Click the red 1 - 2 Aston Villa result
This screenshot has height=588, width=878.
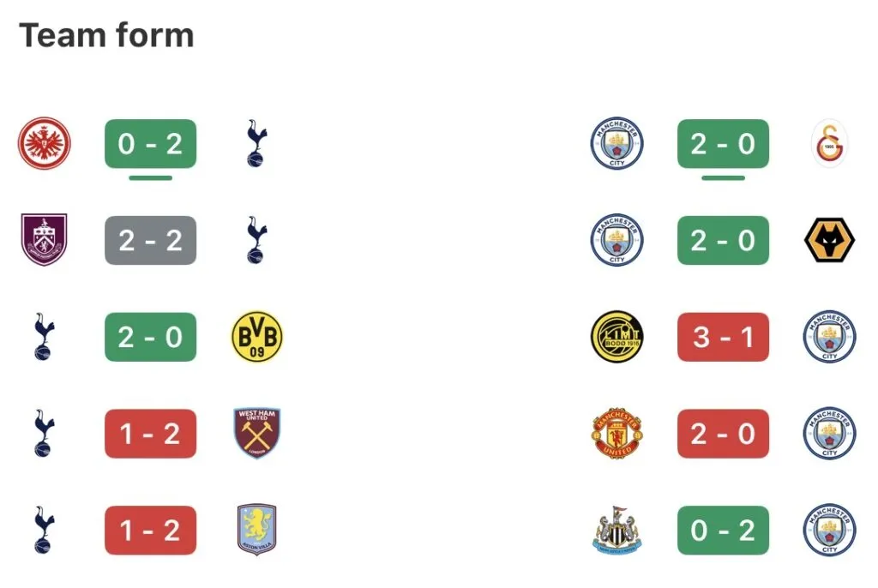click(x=150, y=531)
